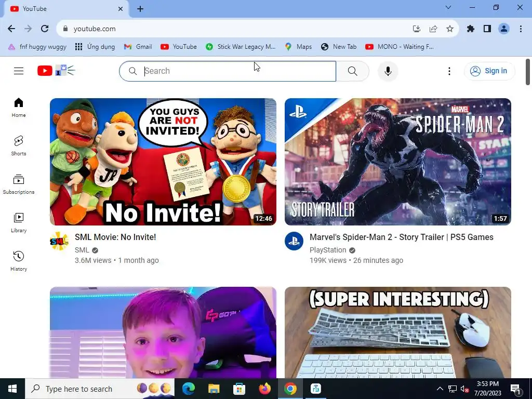Open the purple gaming chair kid video
The width and height of the screenshot is (532, 399).
click(163, 332)
